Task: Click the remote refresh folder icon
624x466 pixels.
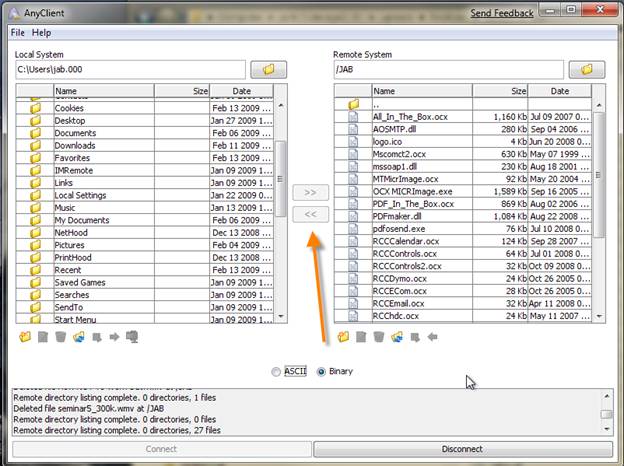Action: coord(397,337)
